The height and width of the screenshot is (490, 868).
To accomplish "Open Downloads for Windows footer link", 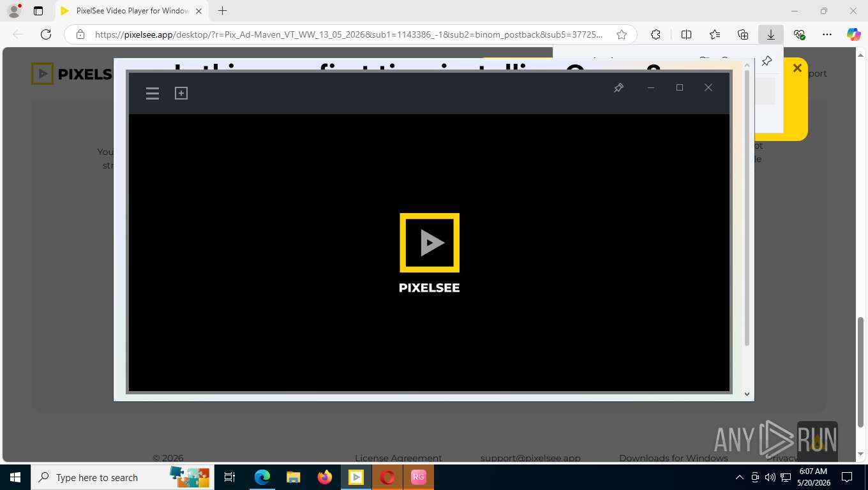I will (673, 457).
